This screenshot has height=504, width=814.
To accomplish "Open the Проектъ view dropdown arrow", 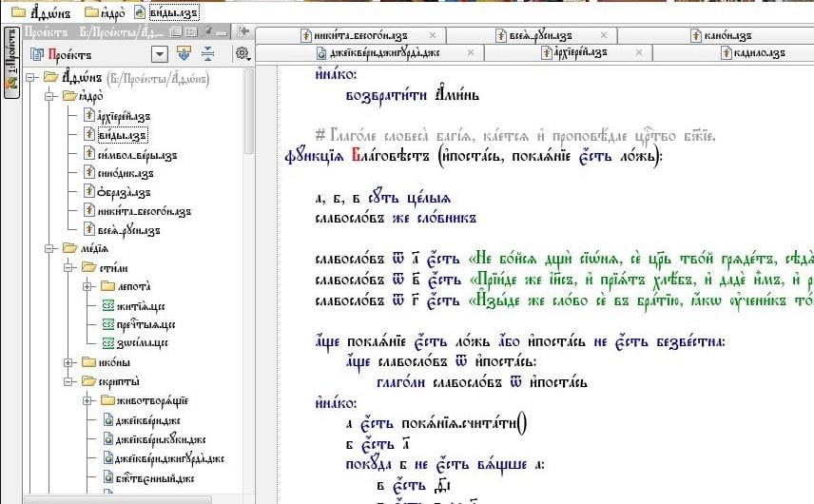I will tap(160, 54).
